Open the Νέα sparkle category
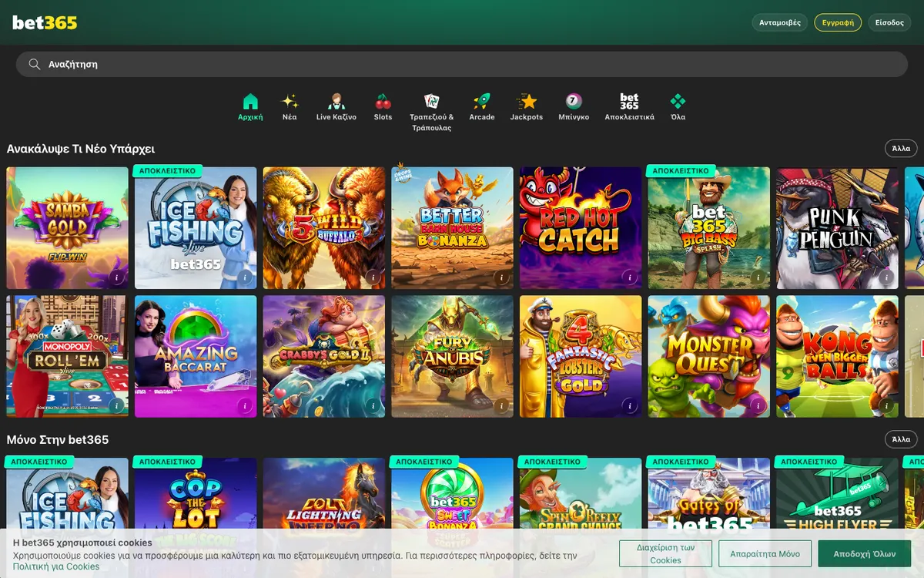Image resolution: width=924 pixels, height=578 pixels. 290,107
